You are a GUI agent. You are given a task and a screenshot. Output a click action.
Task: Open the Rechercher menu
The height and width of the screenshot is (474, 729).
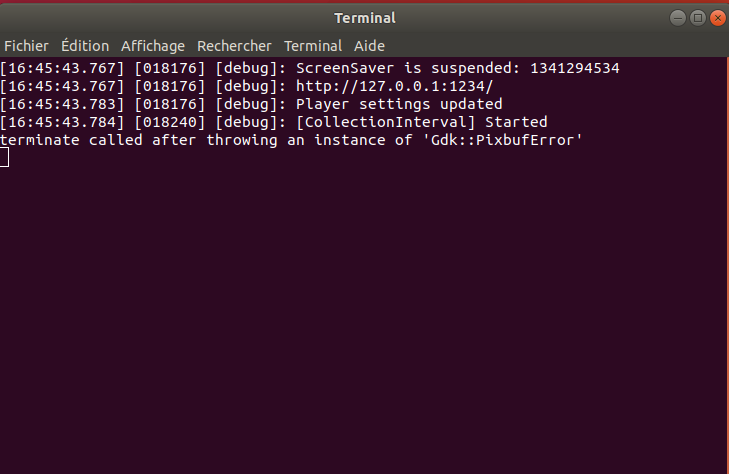click(x=234, y=46)
